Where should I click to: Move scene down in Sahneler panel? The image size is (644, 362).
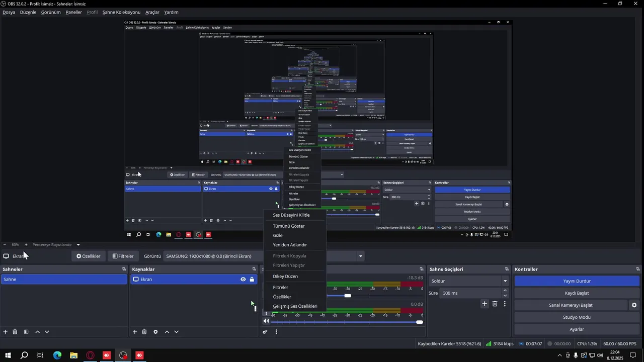pos(47,332)
